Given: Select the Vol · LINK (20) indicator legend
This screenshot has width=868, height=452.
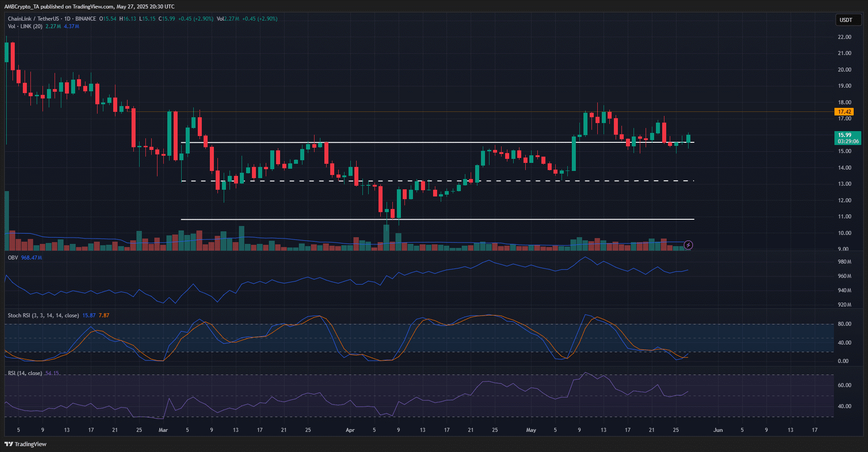Looking at the screenshot, I should (x=25, y=26).
